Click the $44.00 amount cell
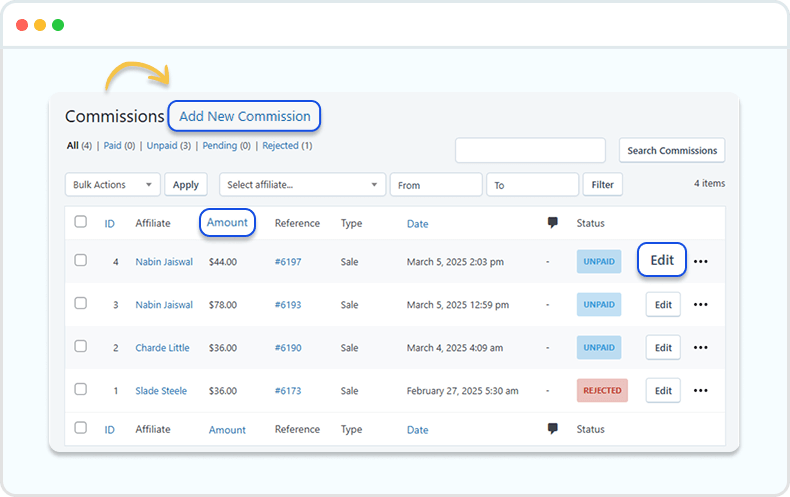 click(223, 262)
